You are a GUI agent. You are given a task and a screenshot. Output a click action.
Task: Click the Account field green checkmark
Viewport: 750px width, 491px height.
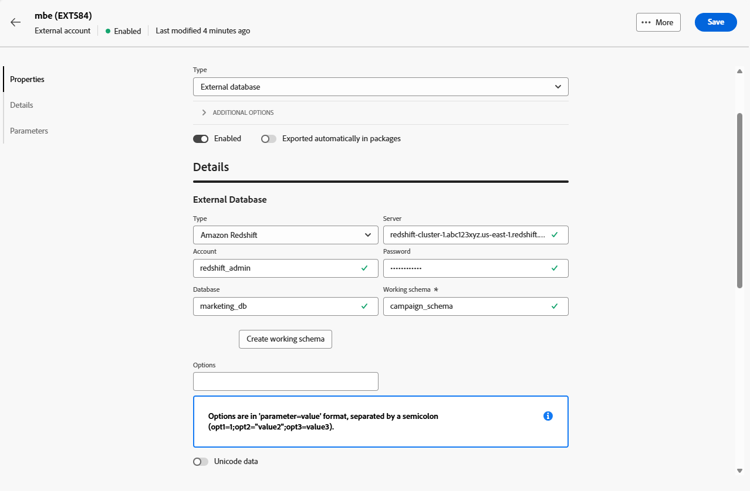tap(364, 268)
